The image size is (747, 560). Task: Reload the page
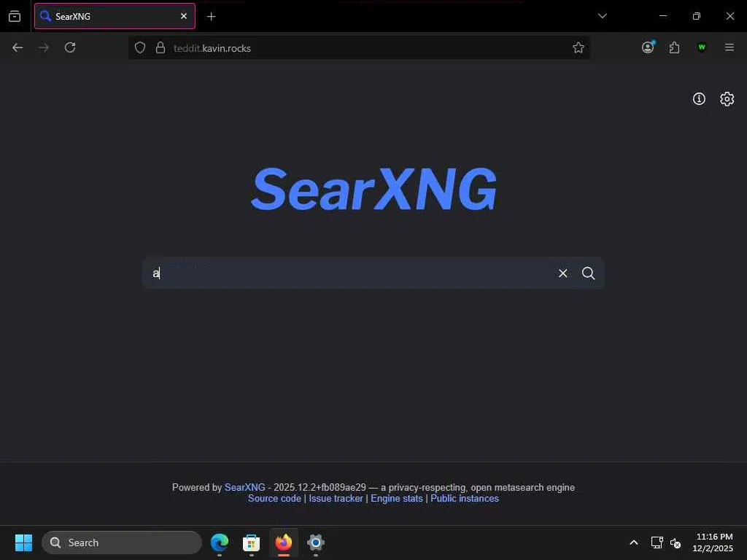click(70, 47)
